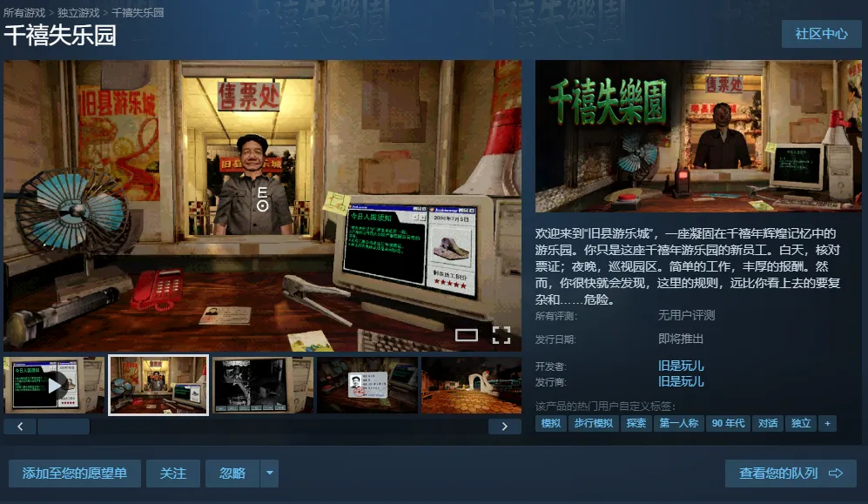Click the main screenshot display
This screenshot has height=504, width=868.
[262, 205]
